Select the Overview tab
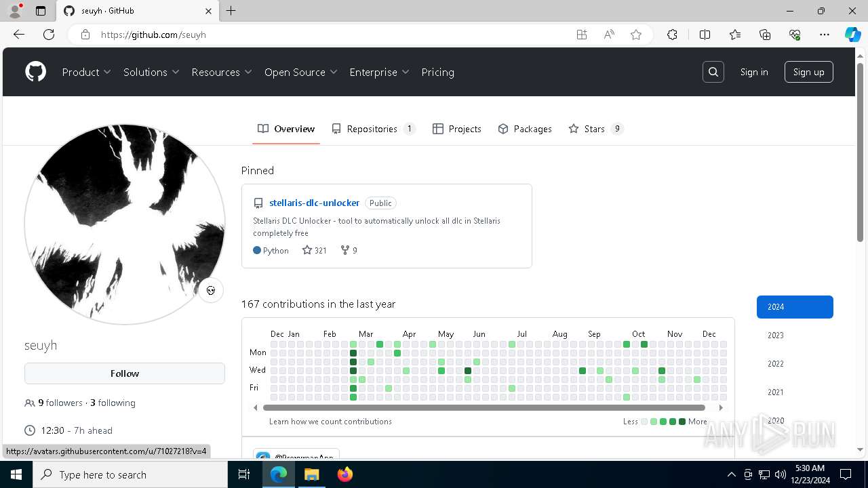 pyautogui.click(x=286, y=129)
